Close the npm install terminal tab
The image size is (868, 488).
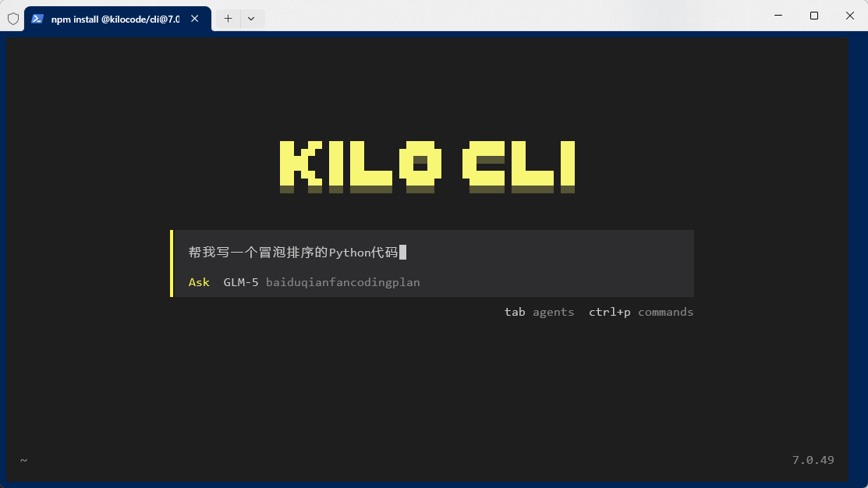point(194,18)
